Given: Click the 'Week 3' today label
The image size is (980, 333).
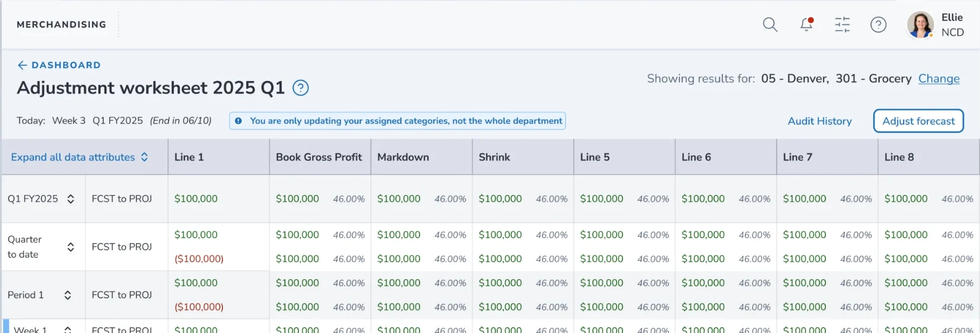Looking at the screenshot, I should (x=69, y=121).
